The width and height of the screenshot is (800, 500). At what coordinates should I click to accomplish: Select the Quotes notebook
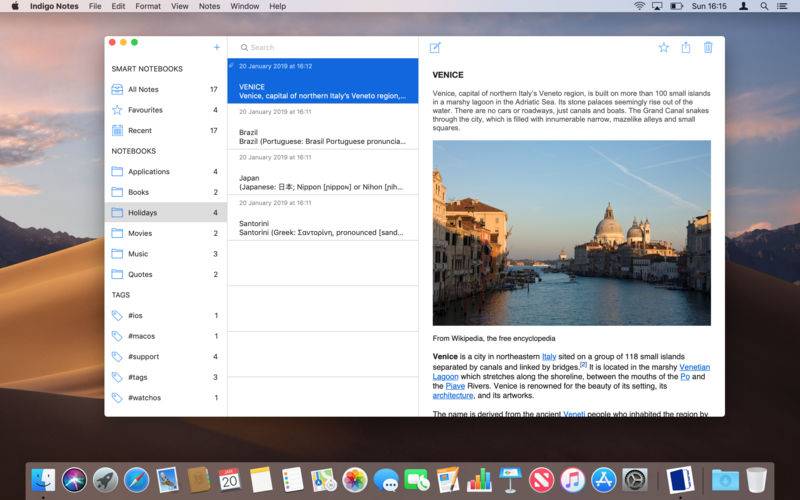point(165,274)
